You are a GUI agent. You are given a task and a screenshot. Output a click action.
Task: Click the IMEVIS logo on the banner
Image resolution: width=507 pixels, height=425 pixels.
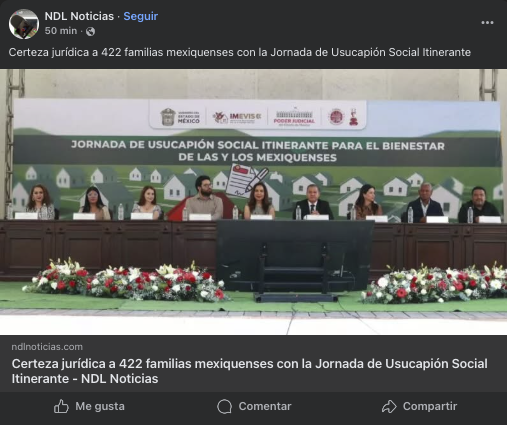click(x=237, y=117)
